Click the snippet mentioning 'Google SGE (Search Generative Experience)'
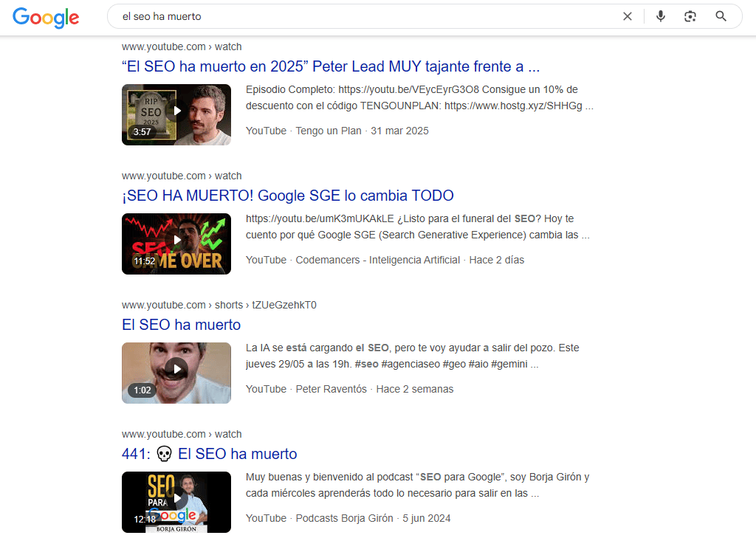This screenshot has height=538, width=756. (418, 227)
